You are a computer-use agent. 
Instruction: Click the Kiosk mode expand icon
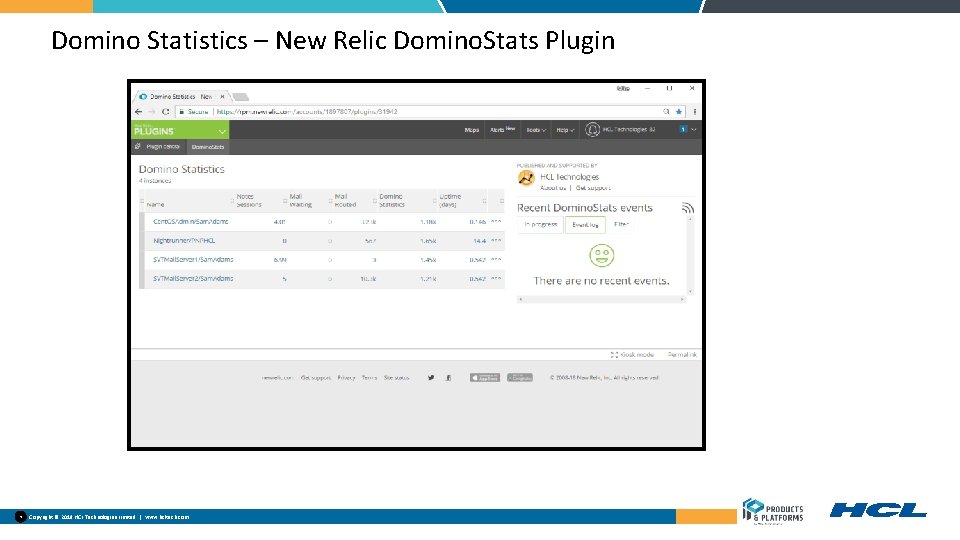click(x=614, y=354)
